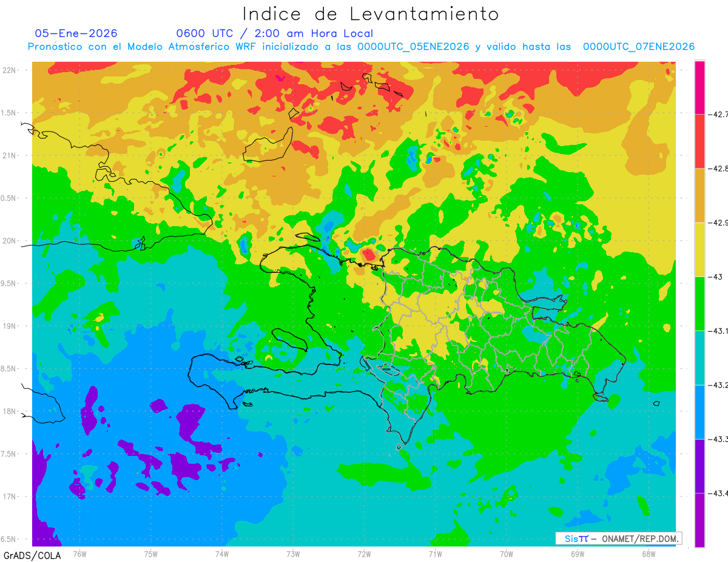Select the purple legend swatch below -43.3
Image resolution: width=728 pixels, height=562 pixels.
click(x=699, y=466)
